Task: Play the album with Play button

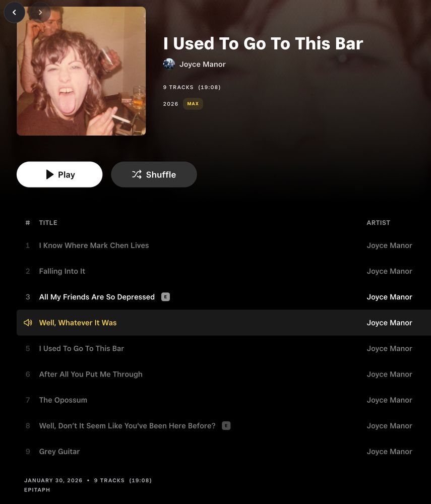Action: pos(59,174)
